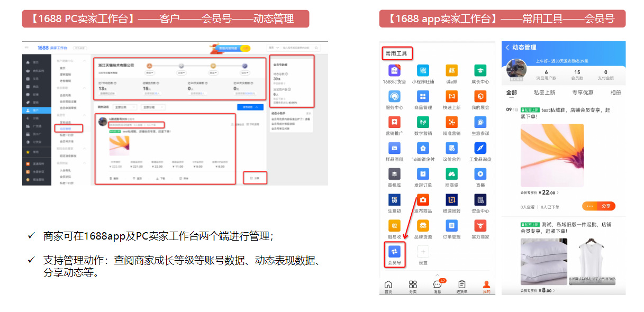This screenshot has width=644, height=312.
Task: Open the 小程序旺铺 QR icon
Action: (x=423, y=71)
